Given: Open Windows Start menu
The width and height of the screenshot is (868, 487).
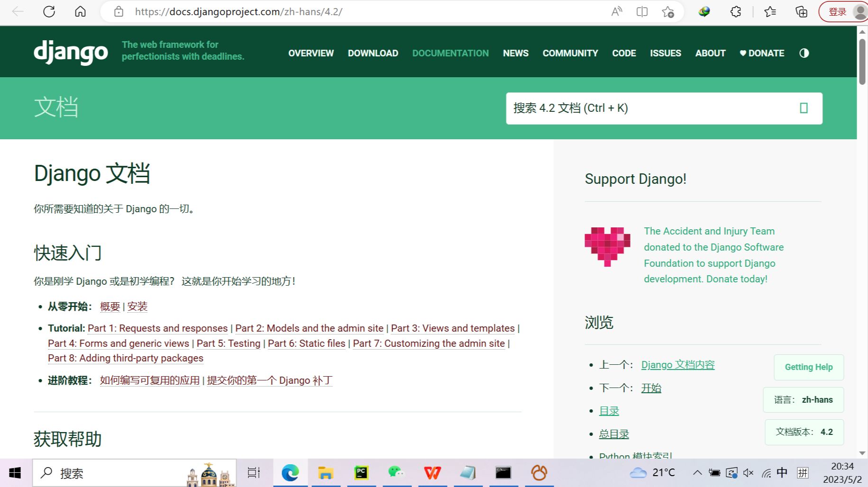Looking at the screenshot, I should point(15,473).
